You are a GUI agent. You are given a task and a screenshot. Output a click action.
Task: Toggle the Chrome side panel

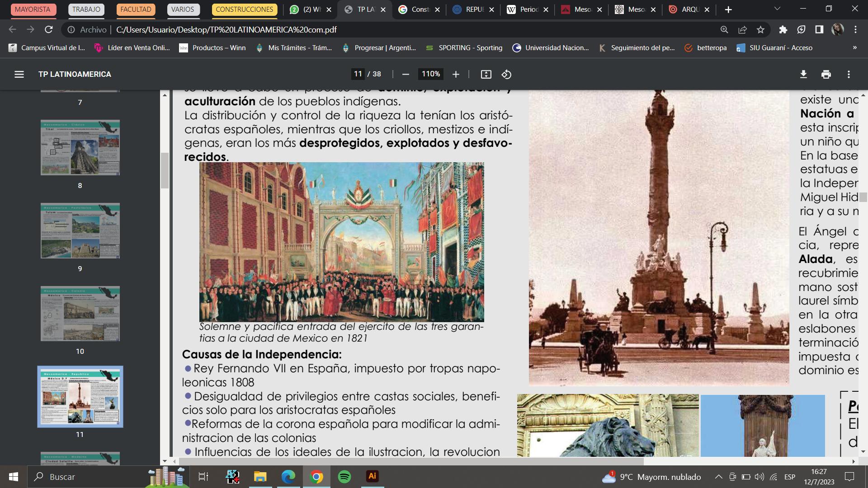pyautogui.click(x=819, y=30)
